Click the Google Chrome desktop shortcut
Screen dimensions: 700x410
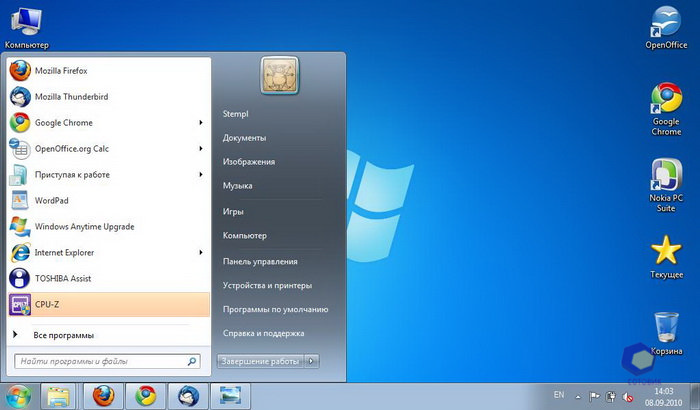[666, 101]
